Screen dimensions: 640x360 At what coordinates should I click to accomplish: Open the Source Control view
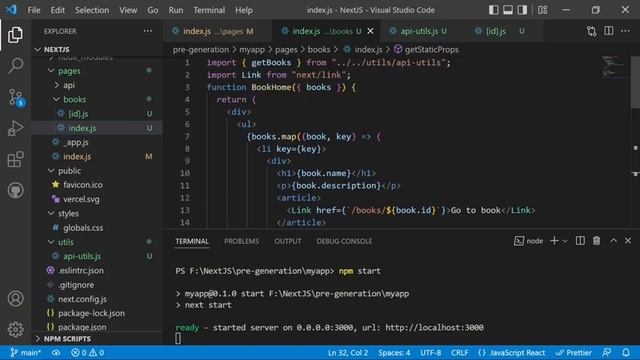click(16, 98)
